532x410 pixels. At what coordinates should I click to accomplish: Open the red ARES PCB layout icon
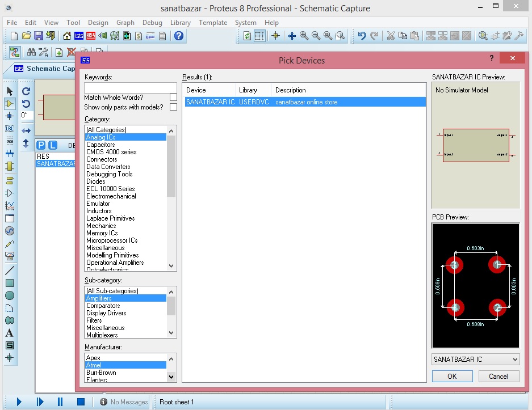(91, 36)
